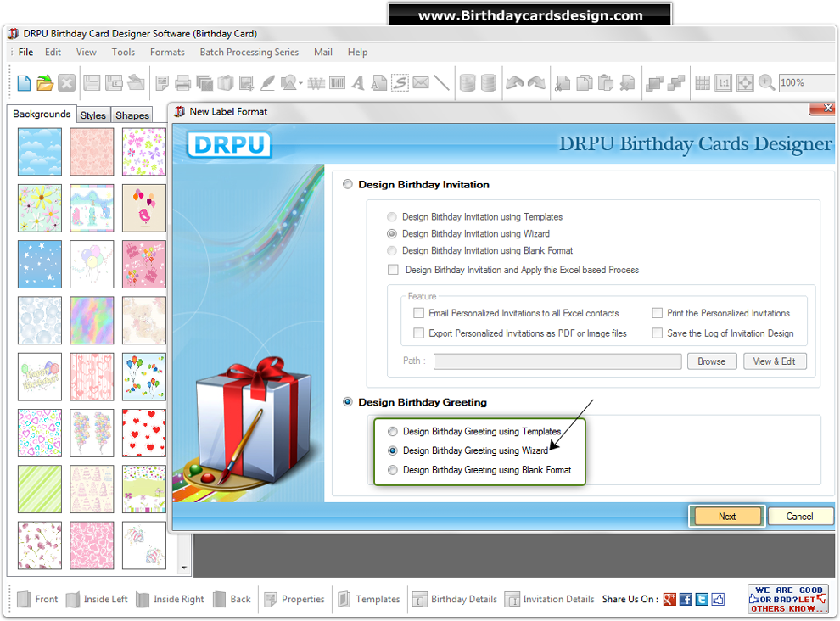840x621 pixels.
Task: Click the grid view toolbar icon
Action: (x=703, y=83)
